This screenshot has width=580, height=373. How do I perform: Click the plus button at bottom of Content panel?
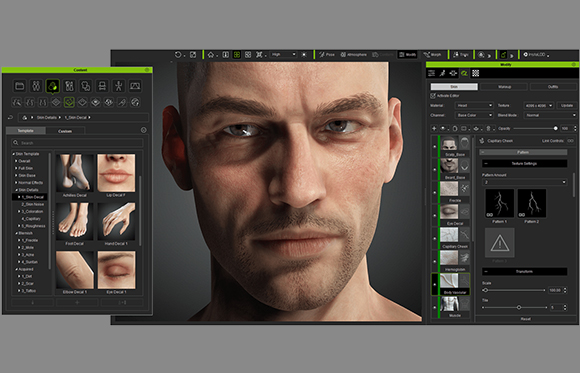click(x=77, y=302)
